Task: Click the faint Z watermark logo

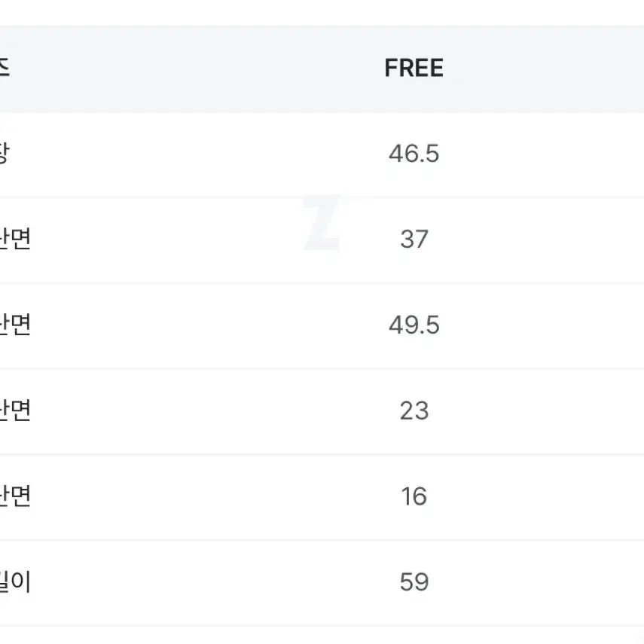Action: (x=323, y=222)
